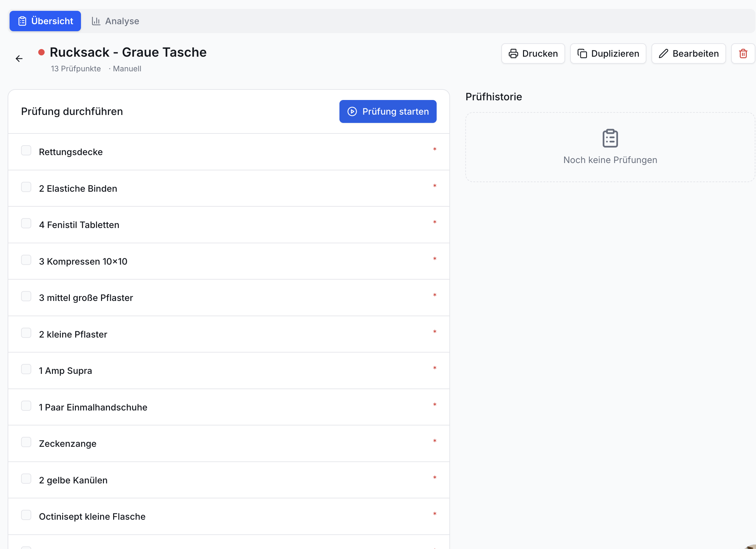
Task: Click the 13 Prüfpunkte label
Action: 76,69
